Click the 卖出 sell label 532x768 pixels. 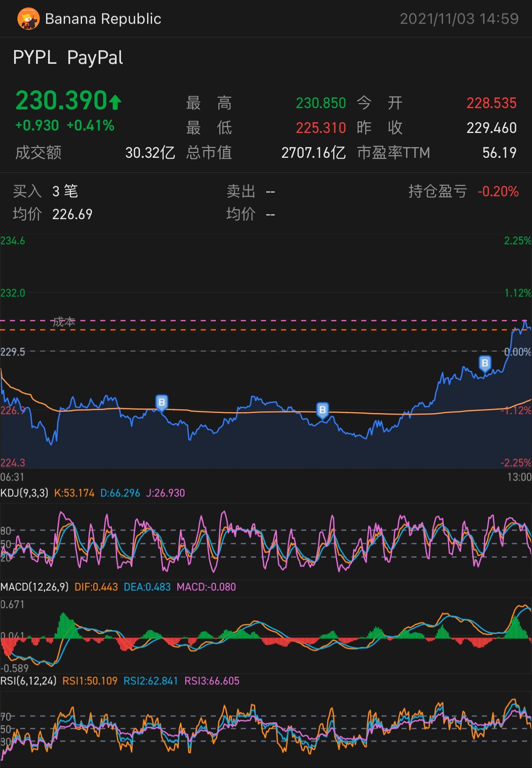tap(241, 191)
